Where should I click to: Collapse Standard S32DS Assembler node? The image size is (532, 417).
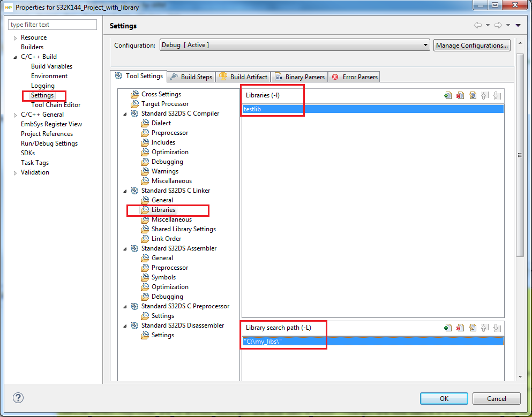click(125, 249)
